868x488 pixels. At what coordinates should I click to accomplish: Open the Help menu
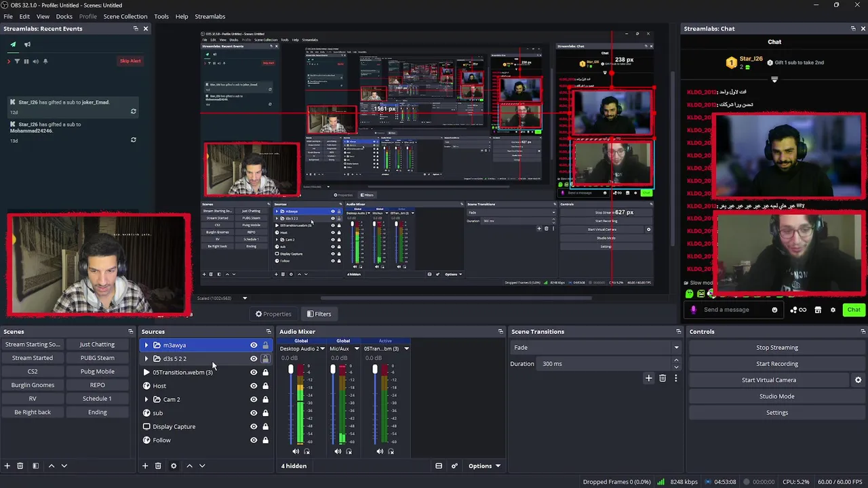pyautogui.click(x=182, y=16)
